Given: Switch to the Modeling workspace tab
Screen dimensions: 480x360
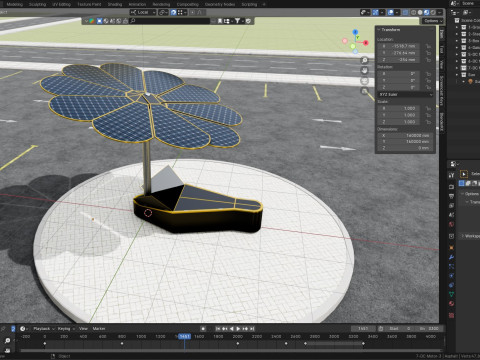Looking at the screenshot, I should (x=15, y=4).
